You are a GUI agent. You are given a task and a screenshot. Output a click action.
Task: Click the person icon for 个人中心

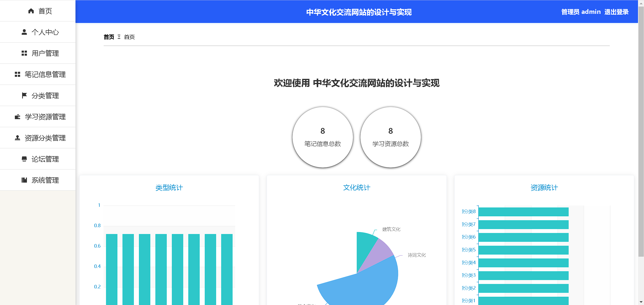[x=24, y=32]
